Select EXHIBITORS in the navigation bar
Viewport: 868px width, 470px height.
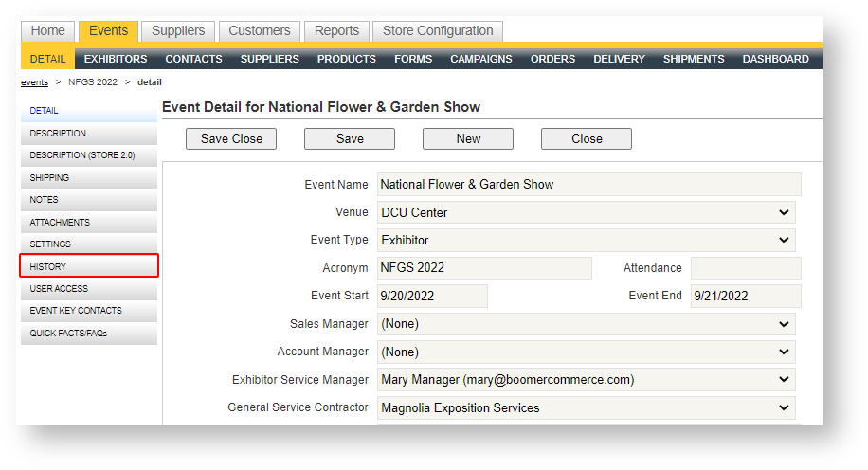point(116,59)
